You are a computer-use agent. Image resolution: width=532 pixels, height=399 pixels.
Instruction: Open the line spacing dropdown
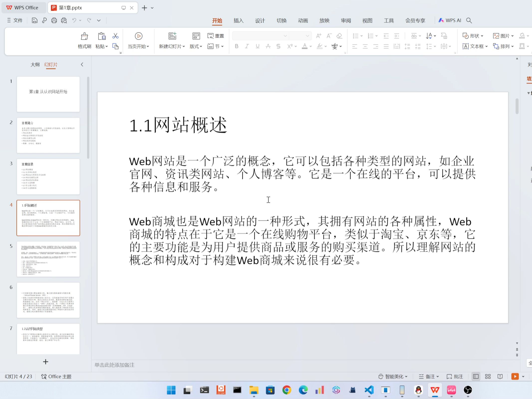pos(431,46)
